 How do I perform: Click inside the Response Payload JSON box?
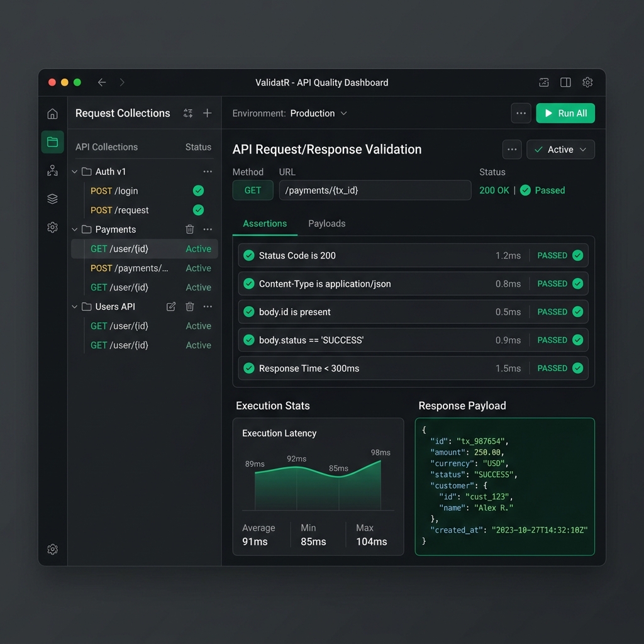pos(505,487)
